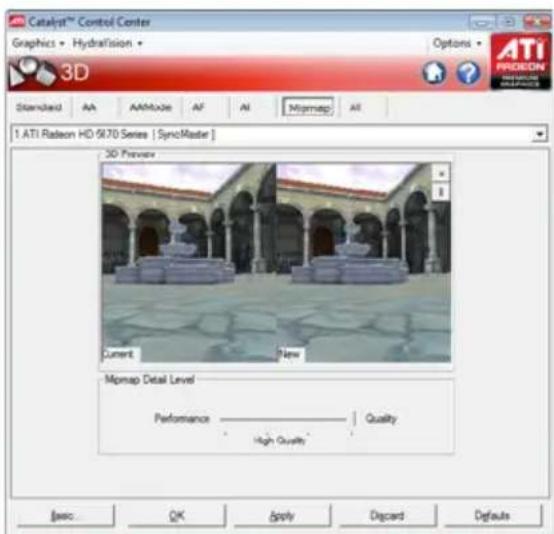Click the Current preview image
The image size is (554, 534).
pyautogui.click(x=189, y=262)
